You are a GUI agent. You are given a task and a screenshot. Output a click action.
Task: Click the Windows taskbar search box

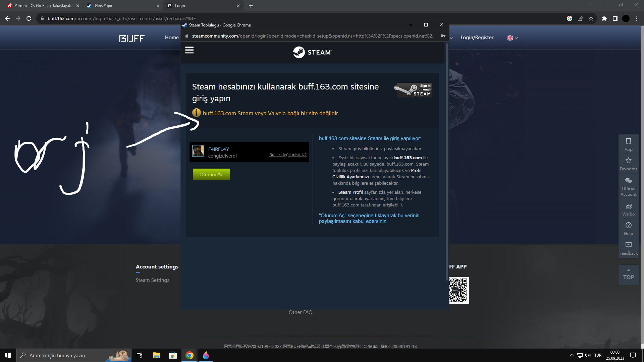click(x=74, y=355)
